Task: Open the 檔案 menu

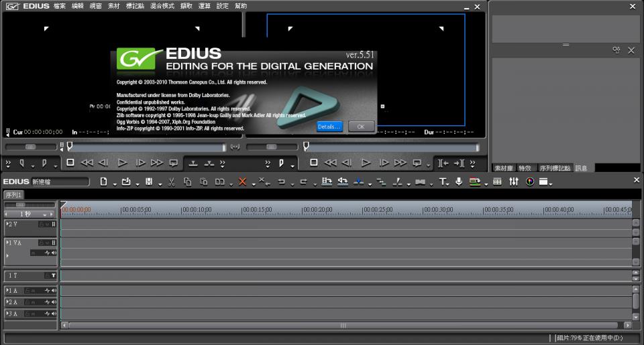Action: (x=60, y=6)
